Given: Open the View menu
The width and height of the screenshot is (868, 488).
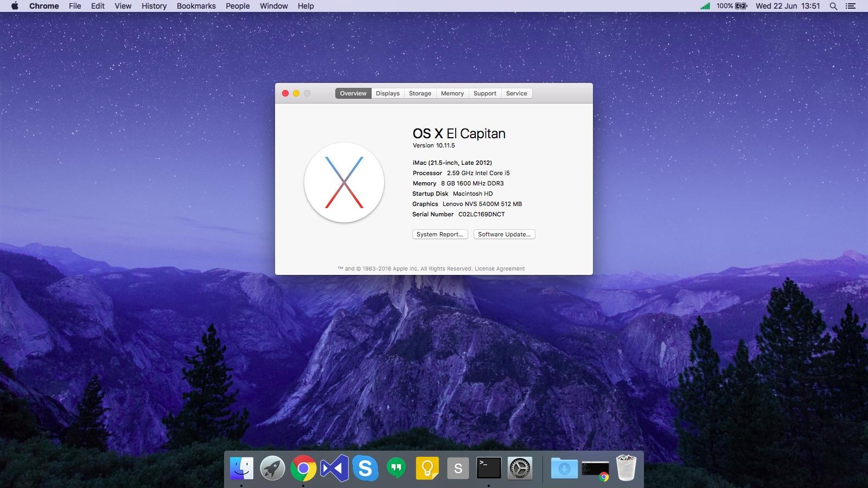Looking at the screenshot, I should click(123, 6).
